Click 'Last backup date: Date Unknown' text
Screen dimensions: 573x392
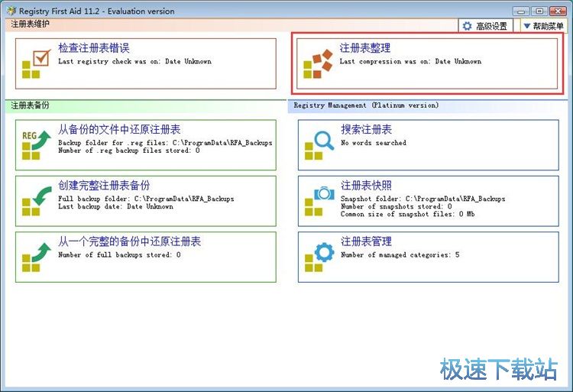[116, 206]
